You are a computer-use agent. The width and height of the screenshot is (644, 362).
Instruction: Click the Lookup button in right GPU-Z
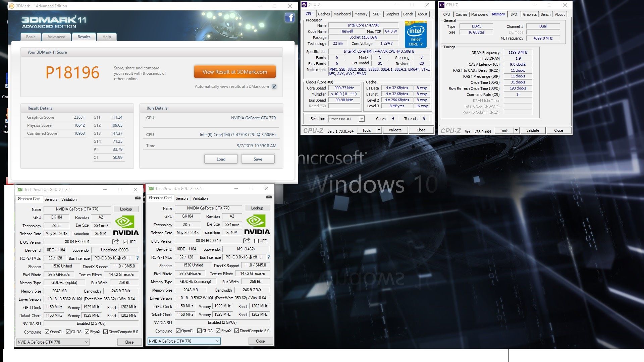[257, 208]
